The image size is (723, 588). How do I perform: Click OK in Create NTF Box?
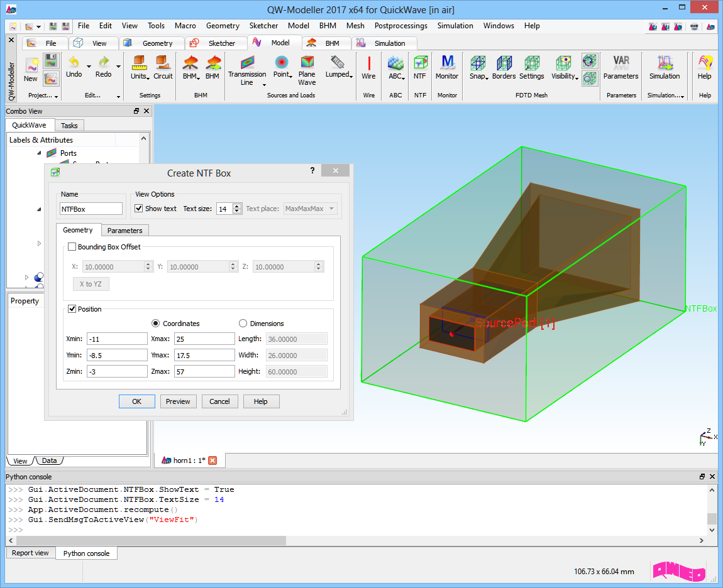pyautogui.click(x=137, y=401)
